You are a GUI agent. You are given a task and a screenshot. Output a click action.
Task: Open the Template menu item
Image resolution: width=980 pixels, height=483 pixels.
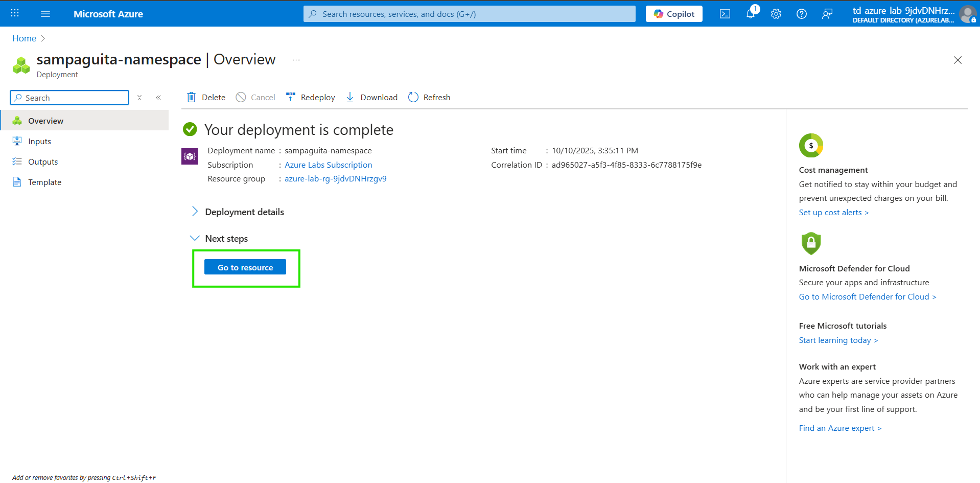coord(44,182)
